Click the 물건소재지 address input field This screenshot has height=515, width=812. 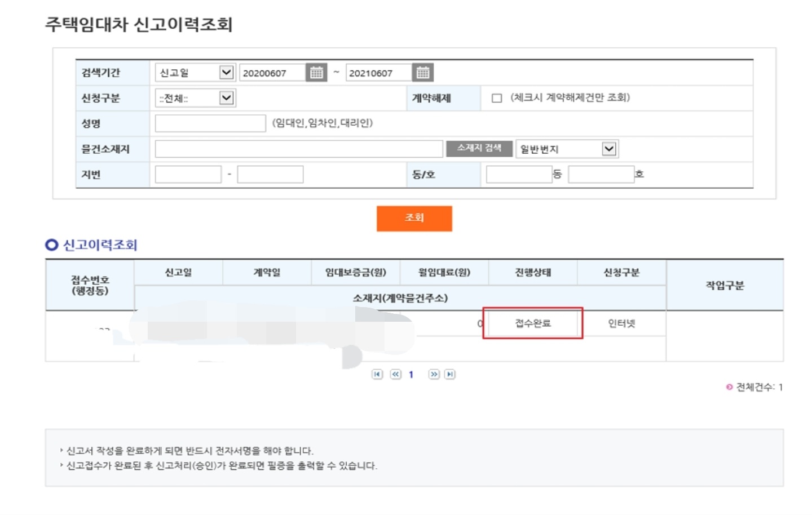pyautogui.click(x=299, y=149)
